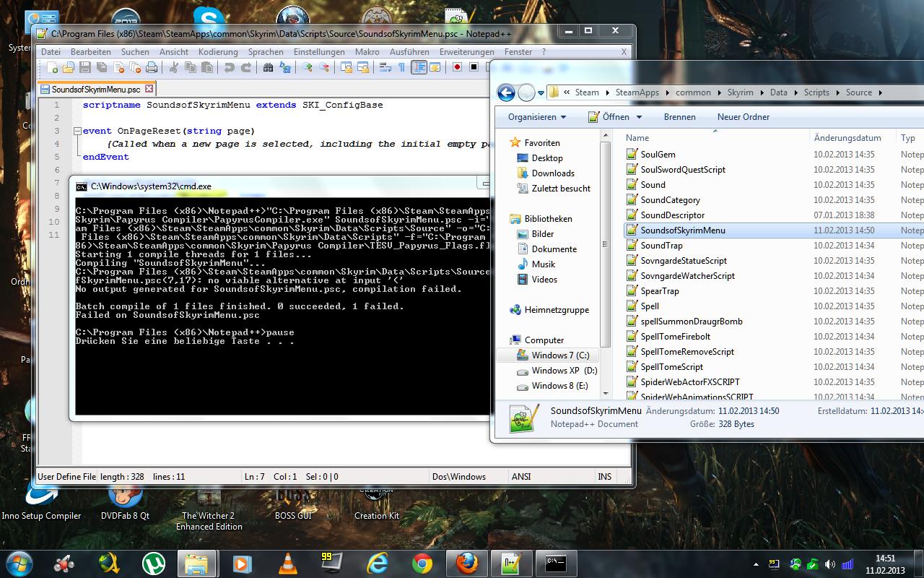
Task: Close the SoundsofSkyrimMenu.psc tab via its X
Action: tap(149, 89)
